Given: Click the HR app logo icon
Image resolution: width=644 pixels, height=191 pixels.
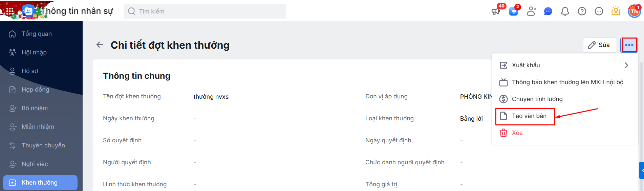Looking at the screenshot, I should [28, 11].
